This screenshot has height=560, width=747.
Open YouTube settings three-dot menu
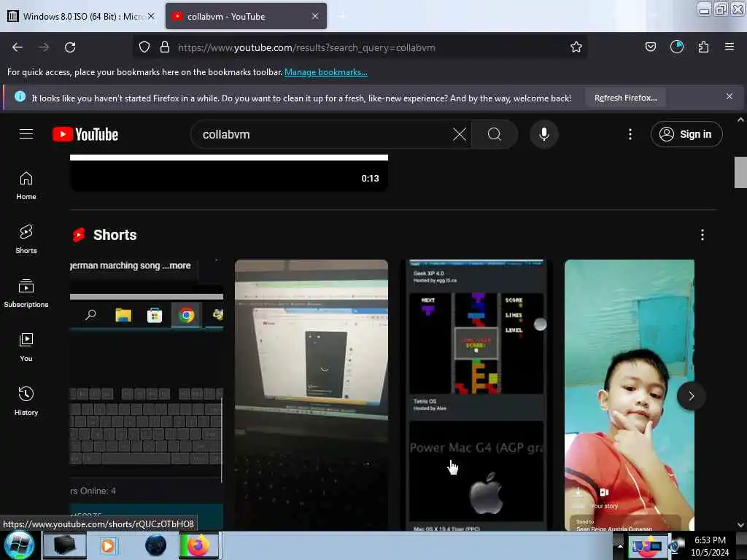coord(630,134)
